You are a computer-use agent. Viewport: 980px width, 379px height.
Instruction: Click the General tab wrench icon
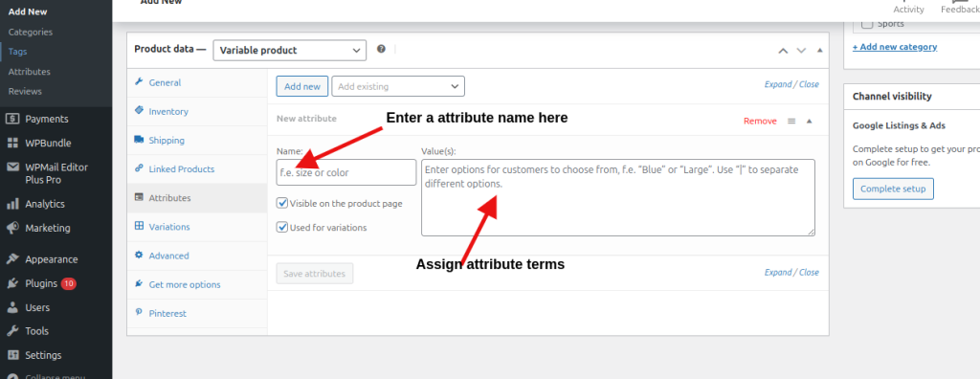pyautogui.click(x=139, y=82)
